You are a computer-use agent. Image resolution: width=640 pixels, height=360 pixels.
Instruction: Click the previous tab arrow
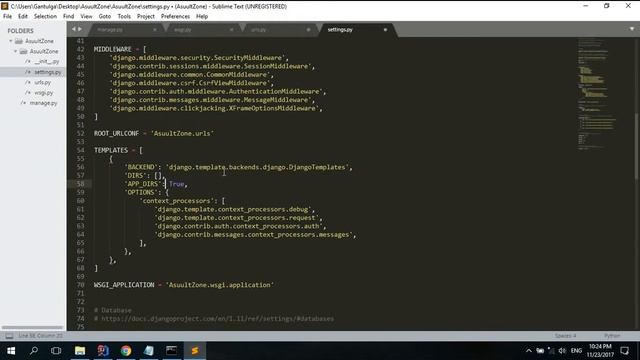[74, 29]
